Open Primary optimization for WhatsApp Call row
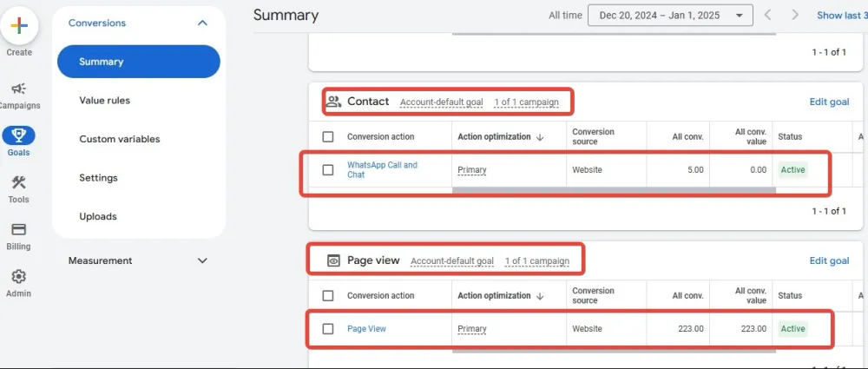 472,170
